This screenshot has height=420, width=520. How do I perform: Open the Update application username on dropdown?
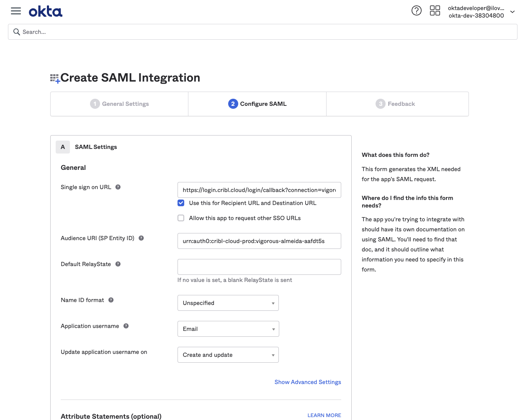point(228,354)
